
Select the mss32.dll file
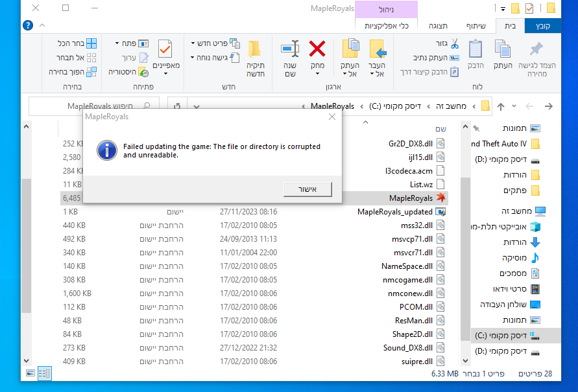[416, 225]
